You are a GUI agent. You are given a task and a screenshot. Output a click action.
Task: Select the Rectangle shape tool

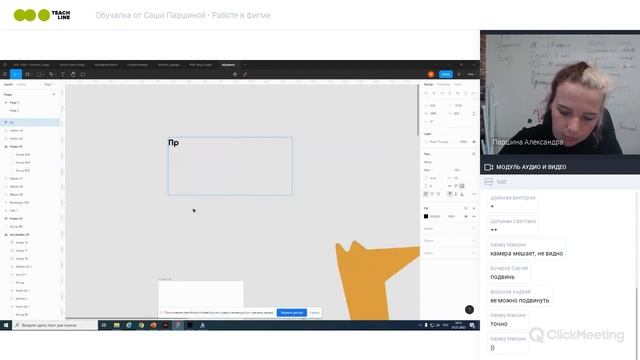click(39, 74)
